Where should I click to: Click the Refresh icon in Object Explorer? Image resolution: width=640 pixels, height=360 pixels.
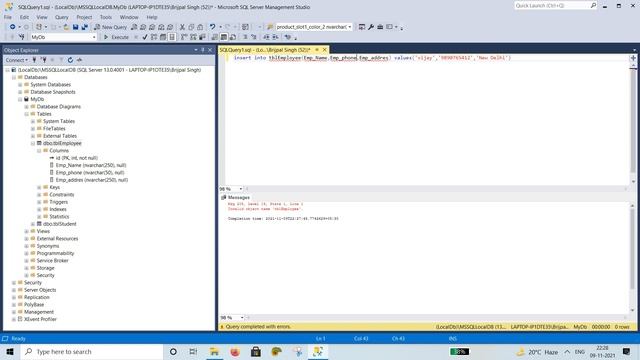(70, 60)
